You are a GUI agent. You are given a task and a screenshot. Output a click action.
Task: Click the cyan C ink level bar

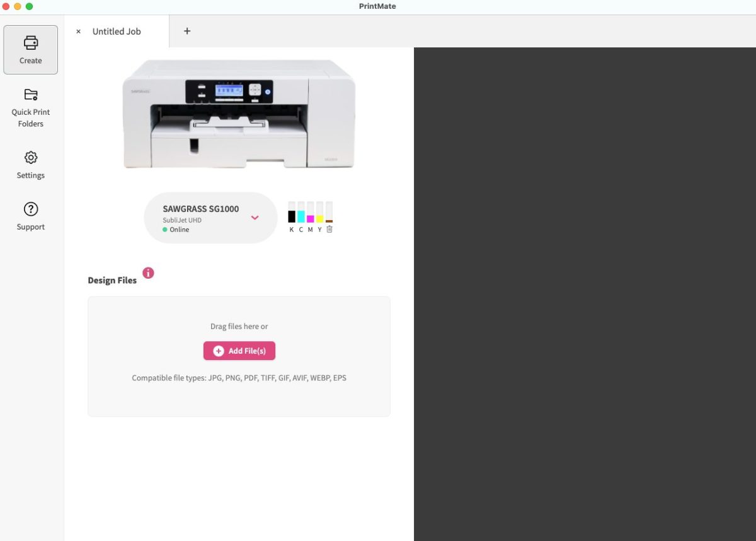301,212
